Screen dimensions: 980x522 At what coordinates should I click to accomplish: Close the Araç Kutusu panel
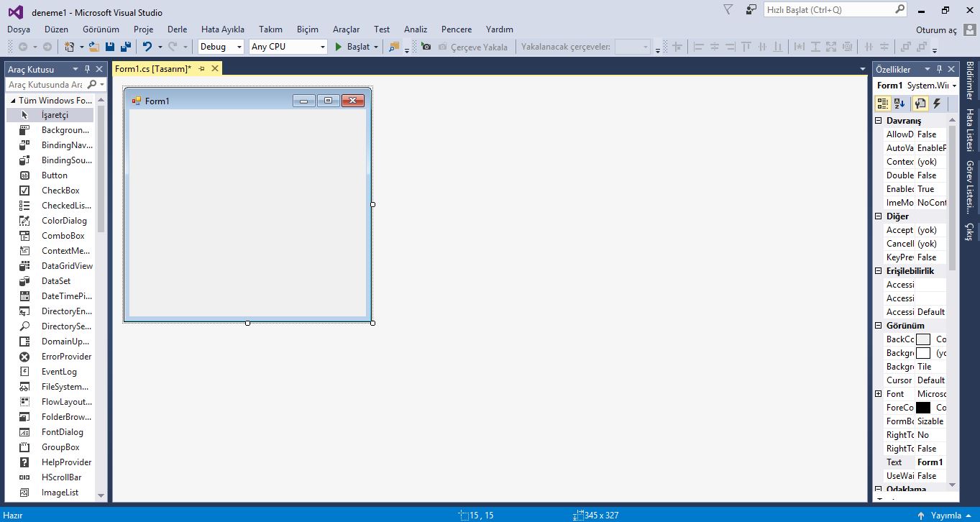coord(99,69)
